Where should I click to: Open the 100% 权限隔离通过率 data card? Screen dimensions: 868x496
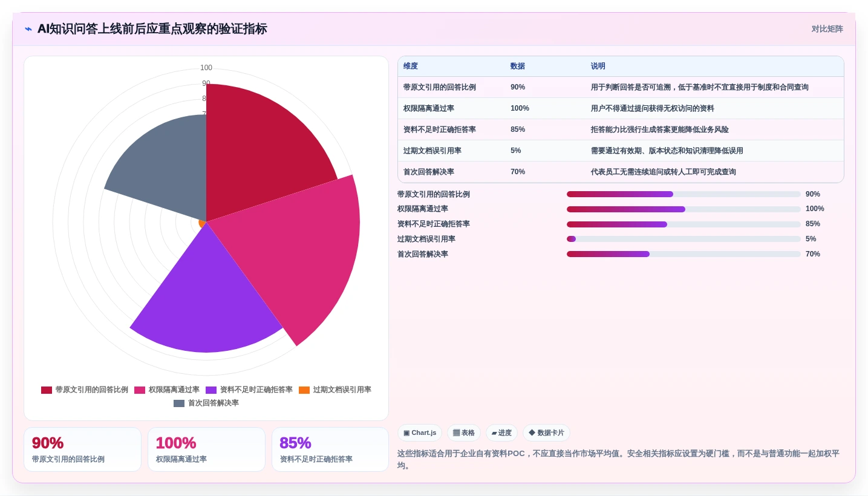pyautogui.click(x=206, y=449)
